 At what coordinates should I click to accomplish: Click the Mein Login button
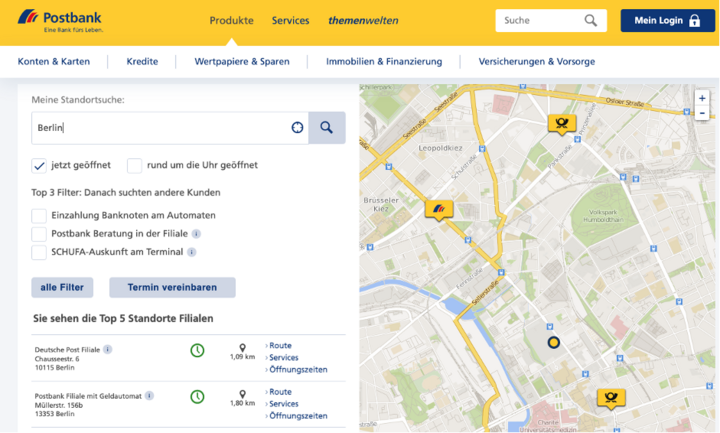tap(668, 20)
